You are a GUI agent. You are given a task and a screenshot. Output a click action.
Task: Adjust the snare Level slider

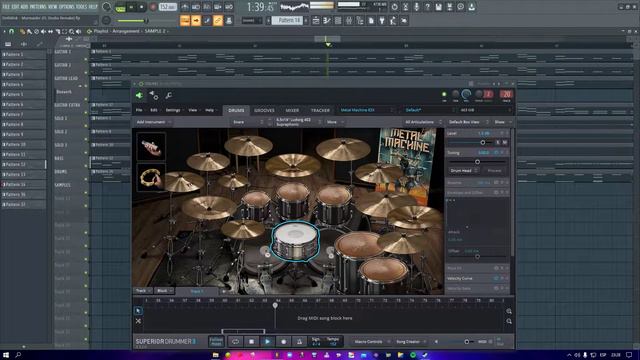483,142
